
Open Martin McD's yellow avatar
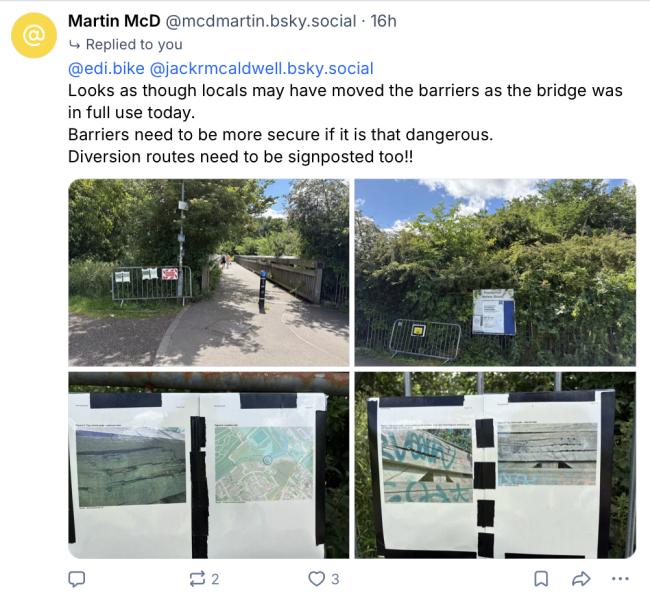click(34, 35)
